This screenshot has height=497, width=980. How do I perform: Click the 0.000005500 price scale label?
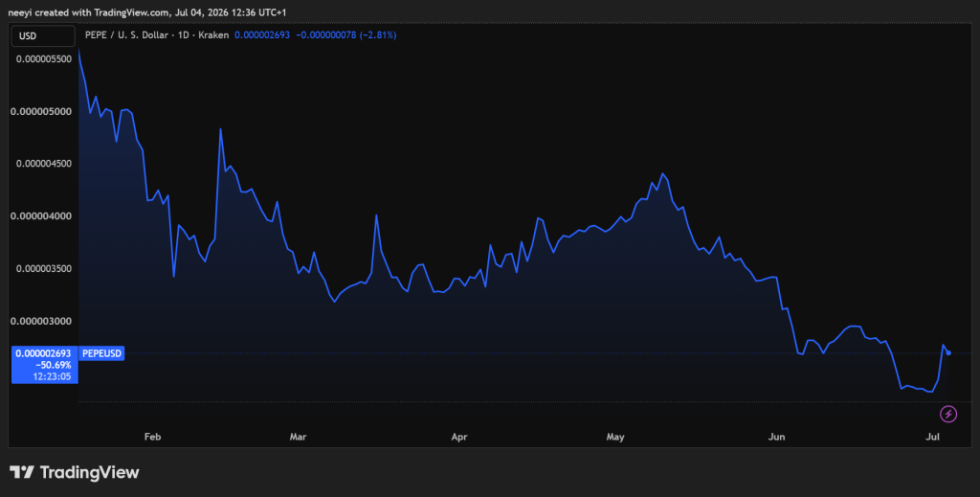44,58
